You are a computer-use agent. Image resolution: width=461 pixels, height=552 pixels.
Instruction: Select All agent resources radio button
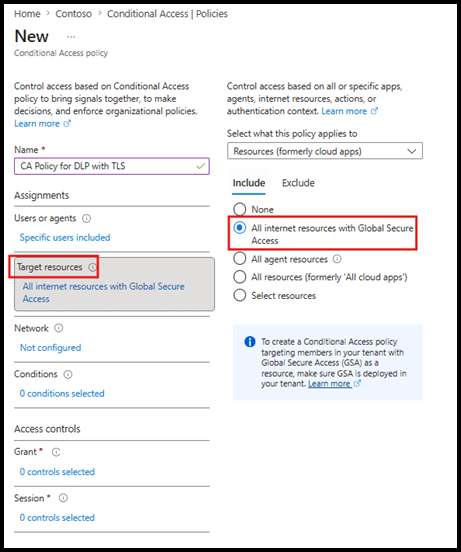[x=240, y=259]
